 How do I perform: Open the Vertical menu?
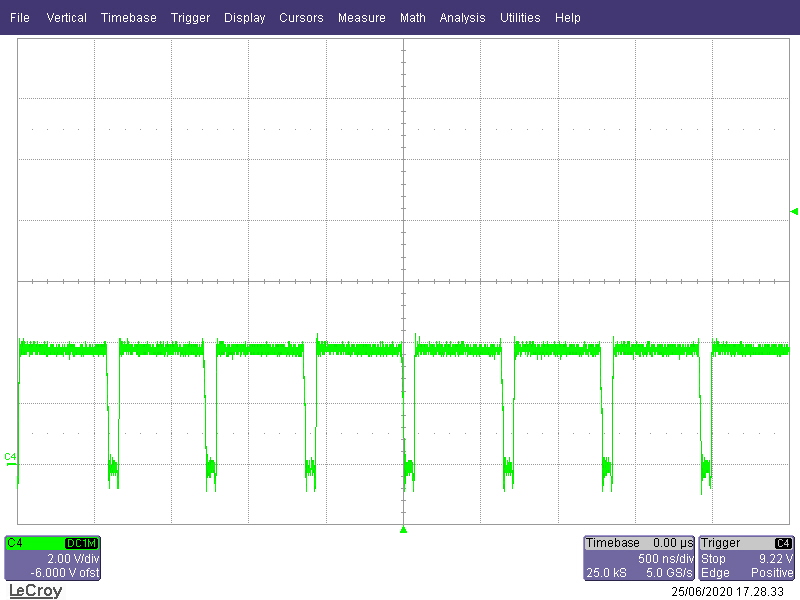66,18
